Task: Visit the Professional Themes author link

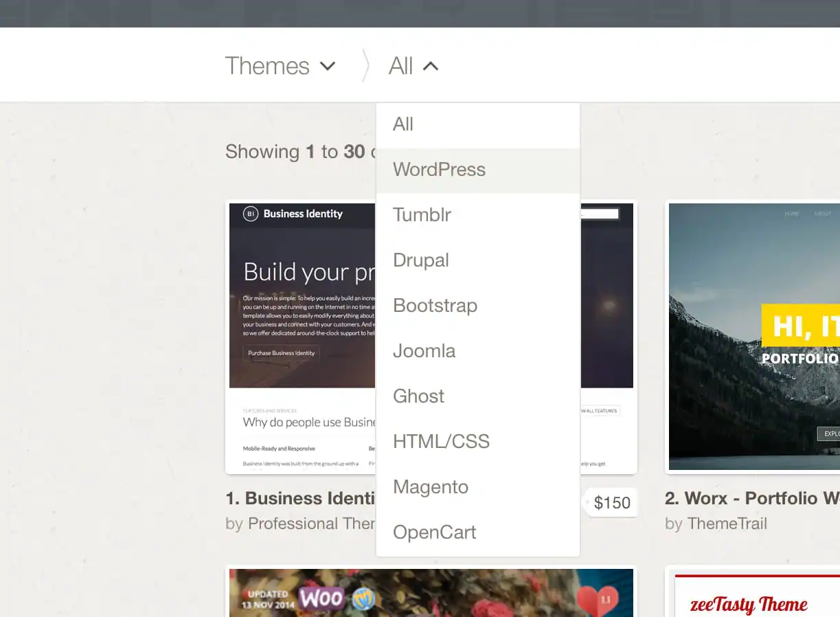Action: (312, 524)
